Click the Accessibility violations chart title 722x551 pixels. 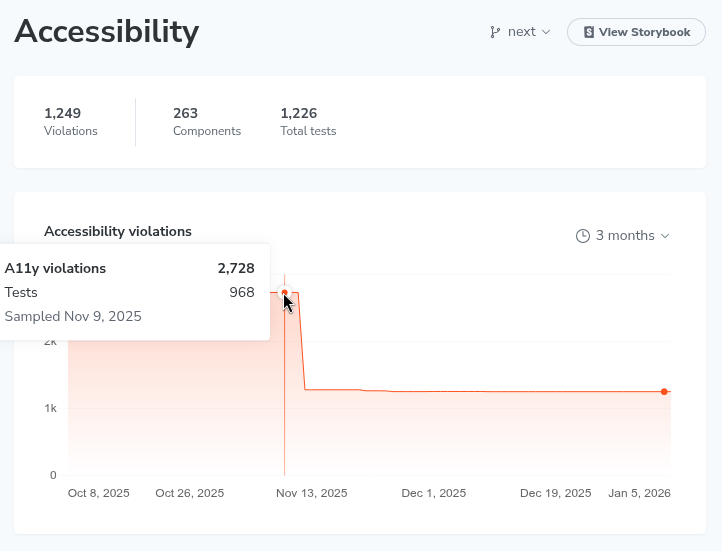(118, 231)
